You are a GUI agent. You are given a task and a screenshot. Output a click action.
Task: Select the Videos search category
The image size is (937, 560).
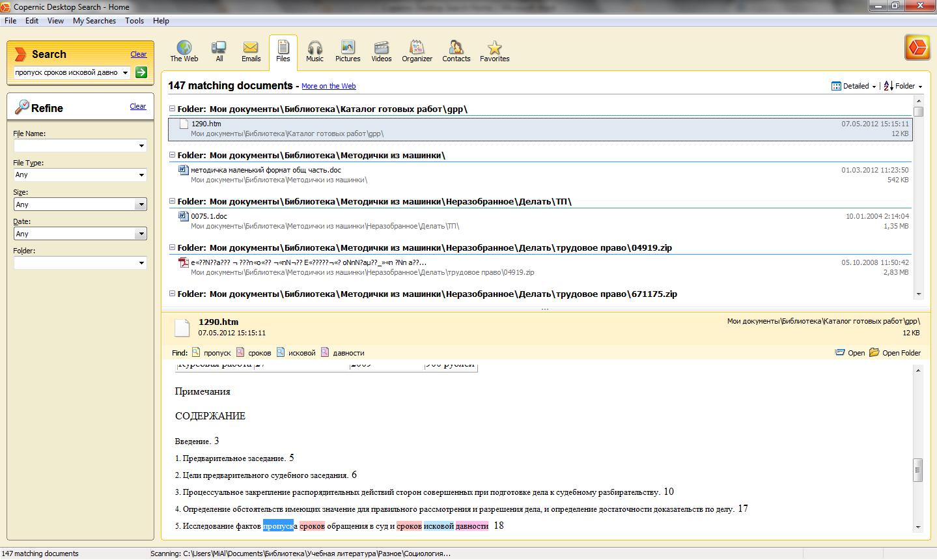[x=381, y=51]
